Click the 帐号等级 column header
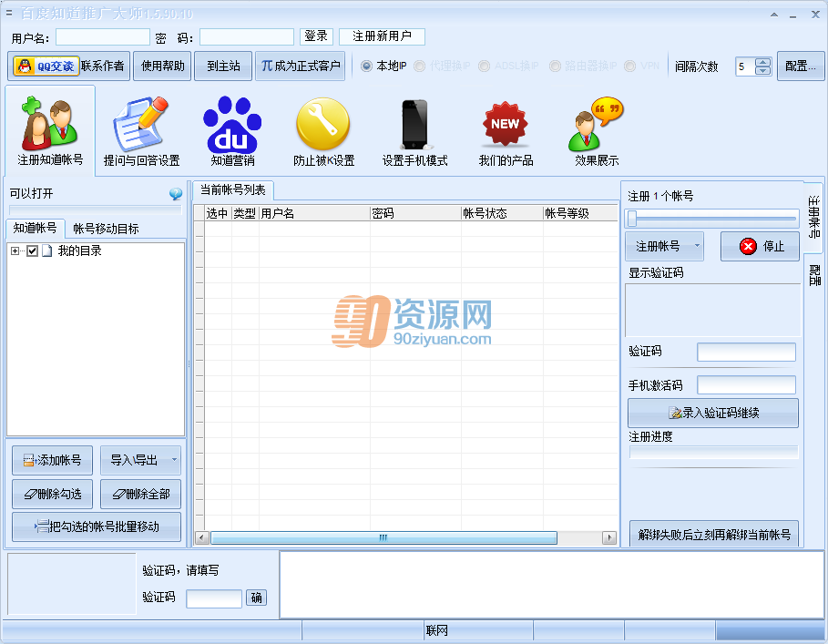 click(580, 213)
